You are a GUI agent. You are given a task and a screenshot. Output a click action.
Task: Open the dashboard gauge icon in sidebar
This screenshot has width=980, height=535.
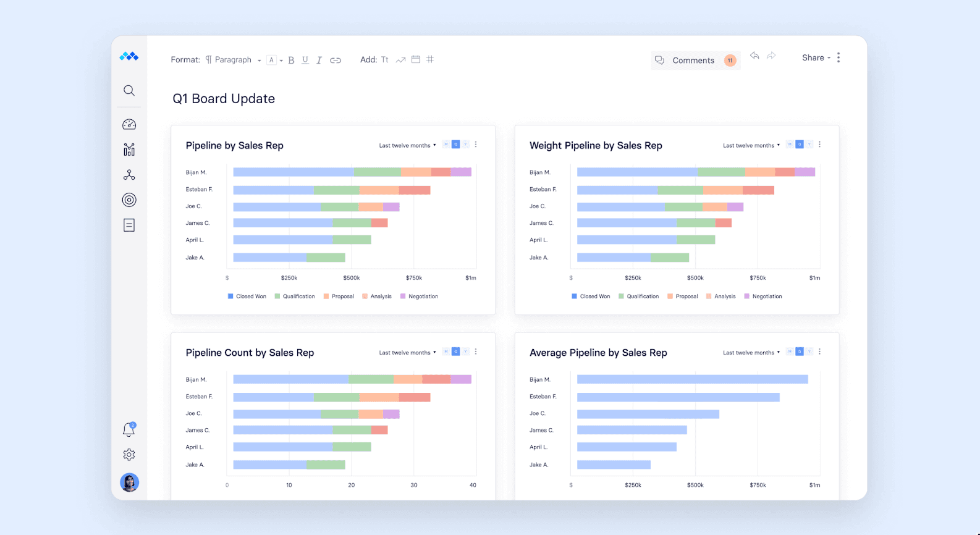coord(129,125)
